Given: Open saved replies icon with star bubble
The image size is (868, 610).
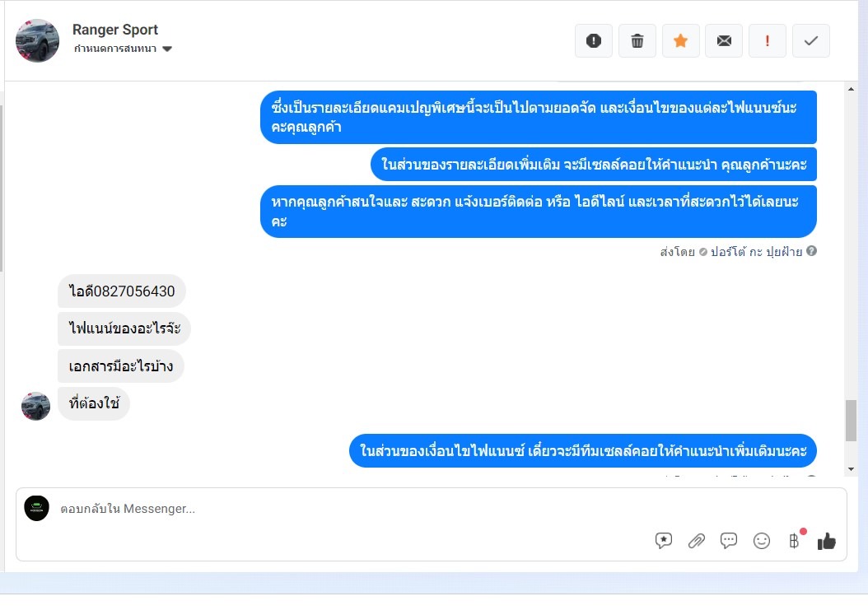Looking at the screenshot, I should point(663,541).
